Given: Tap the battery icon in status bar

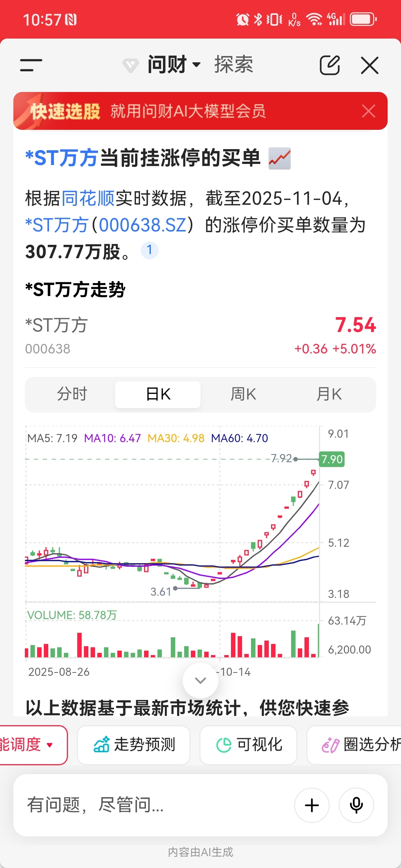Looking at the screenshot, I should [x=363, y=19].
